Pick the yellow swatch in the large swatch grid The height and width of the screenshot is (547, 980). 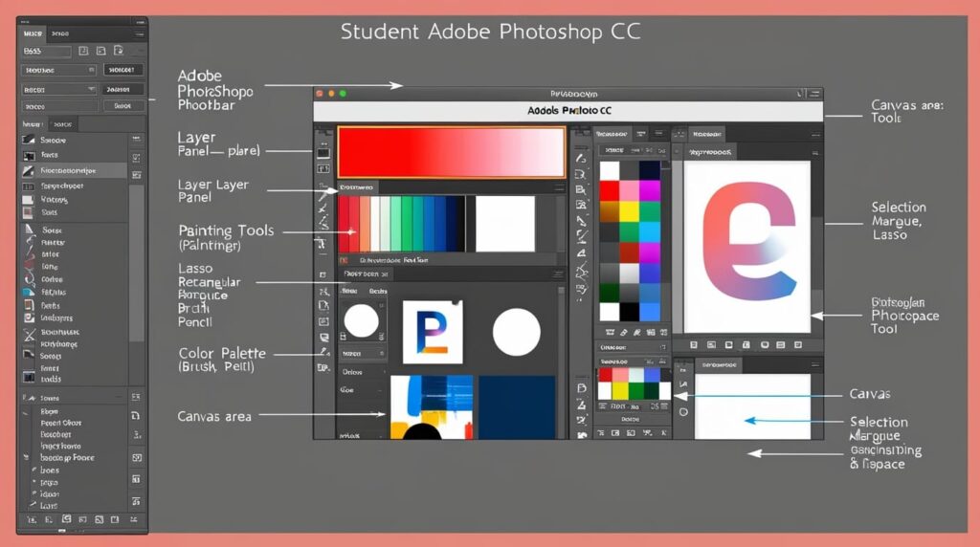click(630, 211)
